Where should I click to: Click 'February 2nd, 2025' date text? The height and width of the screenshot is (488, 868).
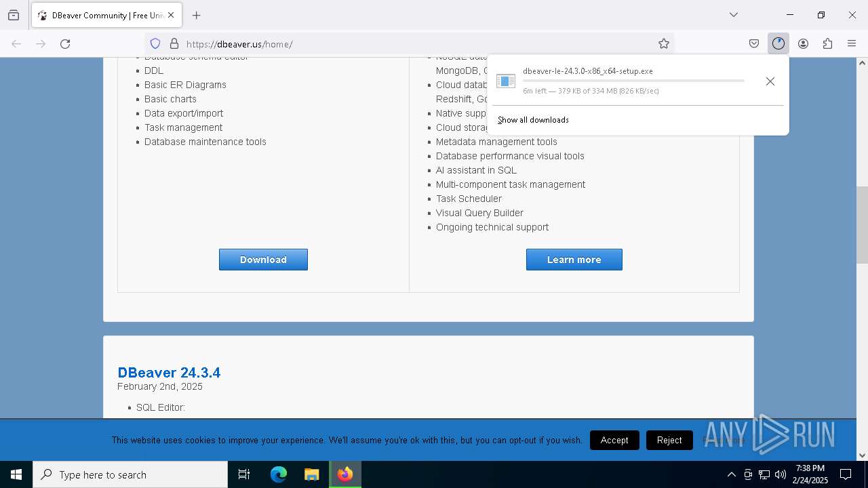tap(160, 386)
